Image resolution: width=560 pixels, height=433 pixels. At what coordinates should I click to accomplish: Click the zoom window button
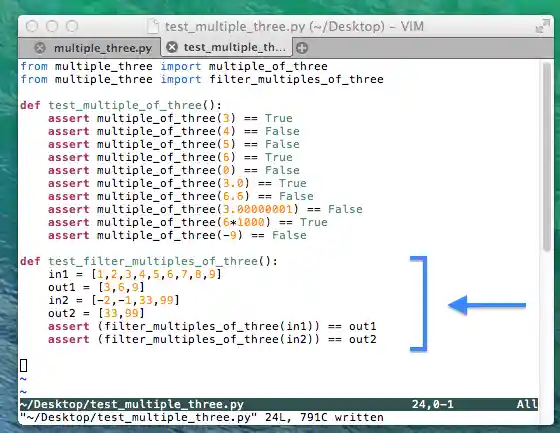point(72,26)
